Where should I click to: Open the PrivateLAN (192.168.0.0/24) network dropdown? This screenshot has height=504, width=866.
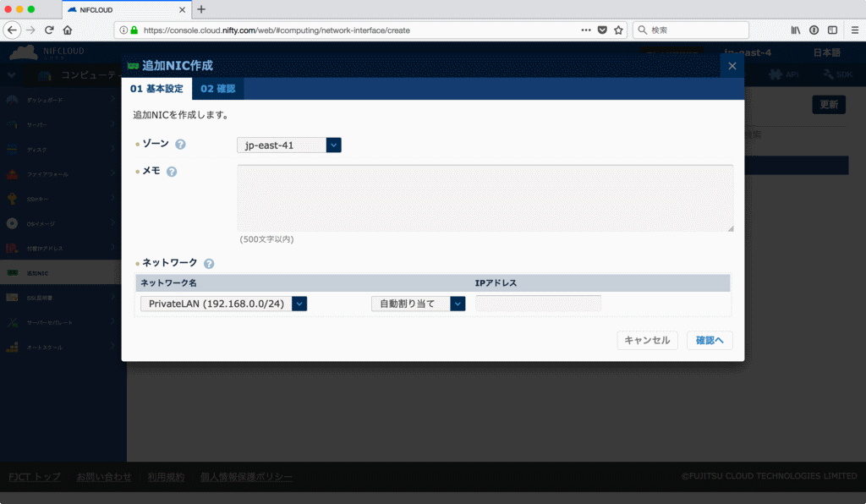(x=223, y=304)
